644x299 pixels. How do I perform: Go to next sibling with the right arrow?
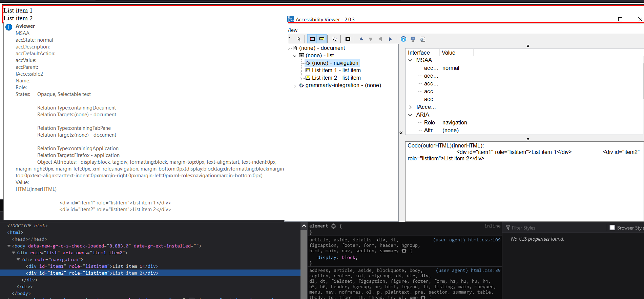[390, 39]
